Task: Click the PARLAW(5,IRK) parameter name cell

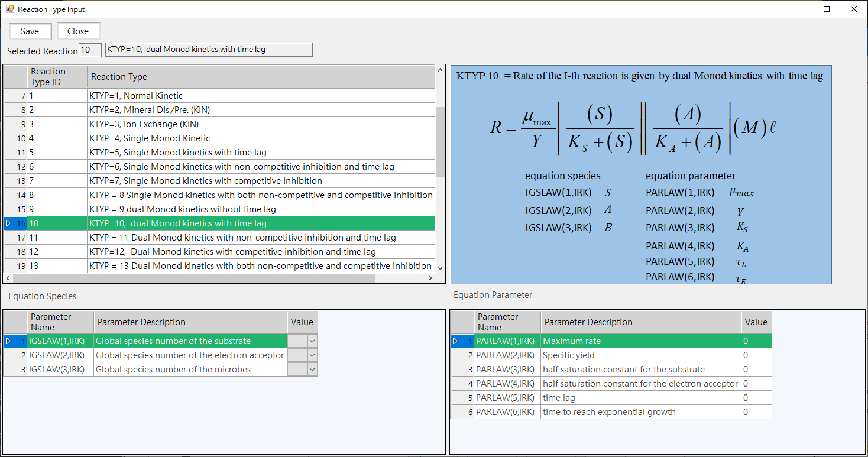Action: [x=507, y=398]
